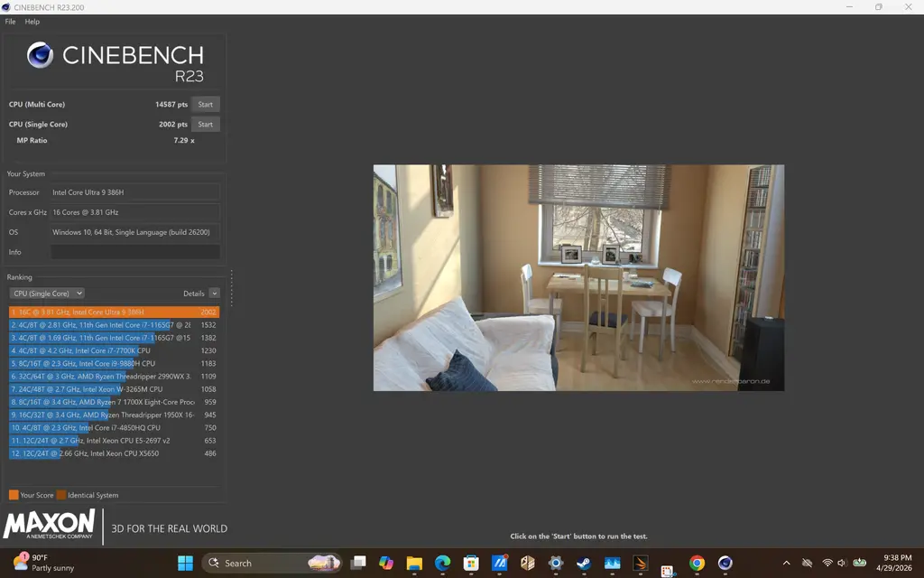Screen dimensions: 924x578
Task: Open the 90°F weather widget
Action: click(x=44, y=563)
